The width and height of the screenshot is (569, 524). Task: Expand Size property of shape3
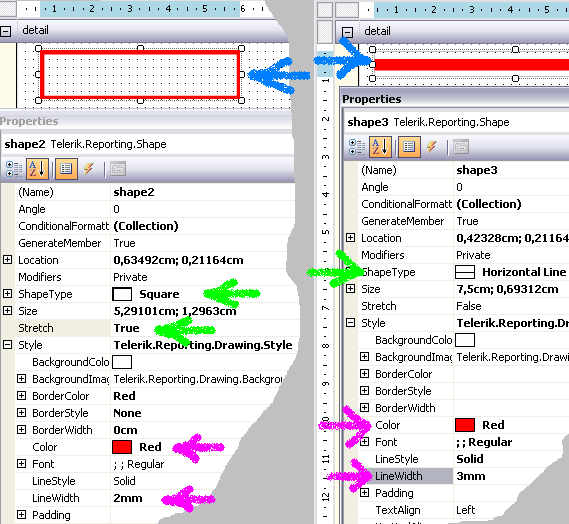click(x=350, y=288)
